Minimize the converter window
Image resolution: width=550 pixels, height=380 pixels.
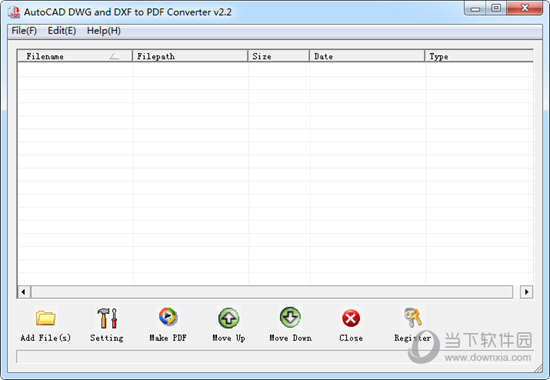click(x=475, y=8)
